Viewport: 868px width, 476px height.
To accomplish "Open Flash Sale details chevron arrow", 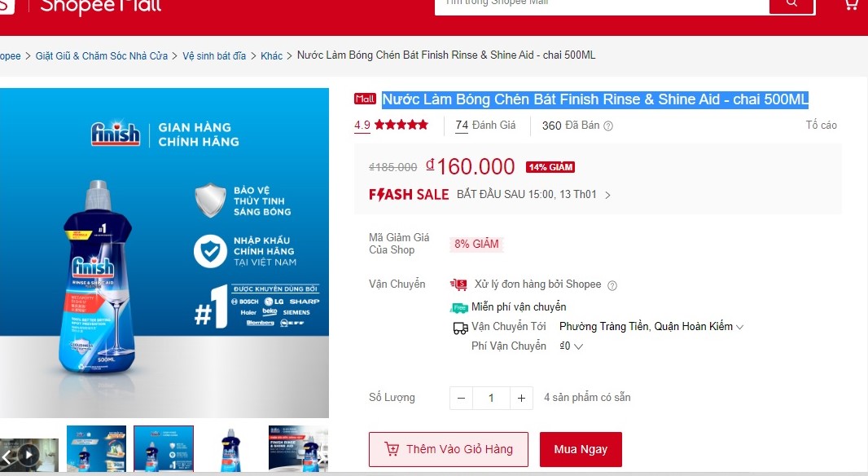I will (607, 195).
